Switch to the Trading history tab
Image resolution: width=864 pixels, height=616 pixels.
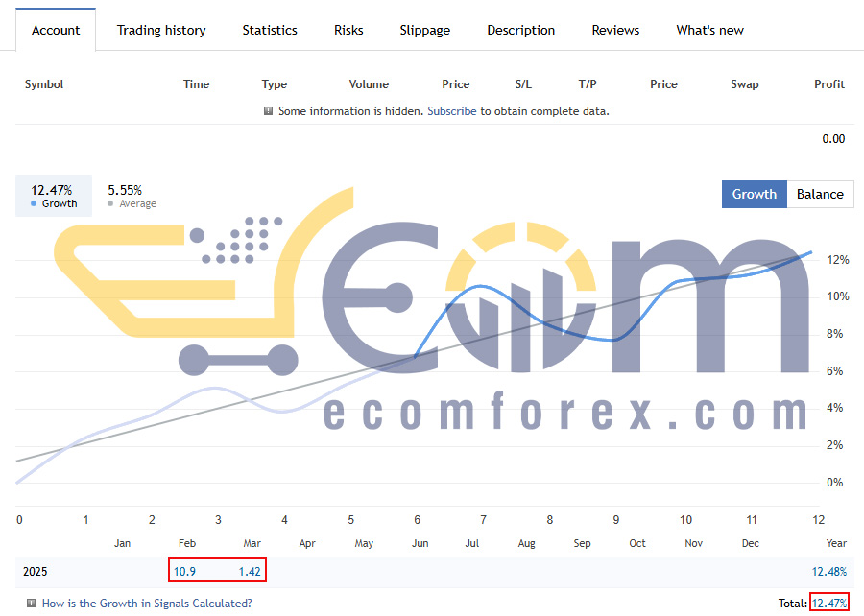coord(161,31)
